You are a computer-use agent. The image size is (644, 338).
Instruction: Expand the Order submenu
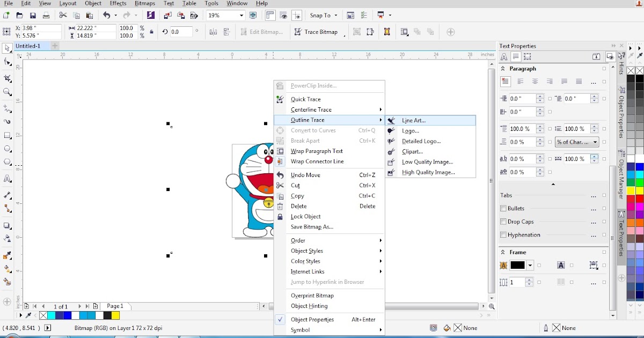pyautogui.click(x=330, y=240)
